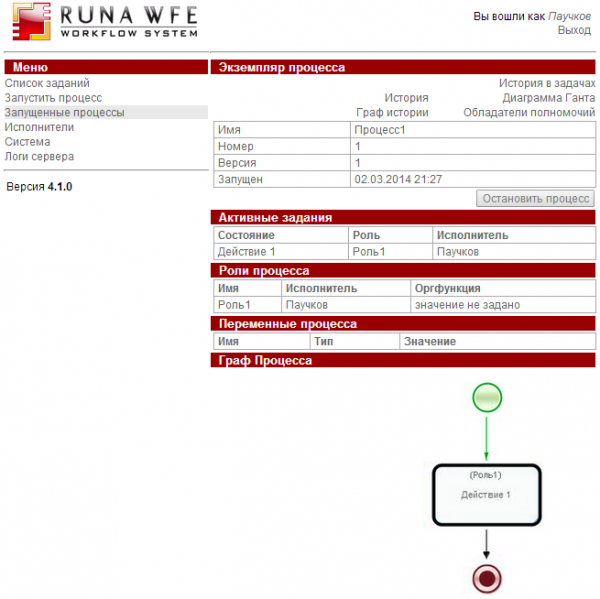Screen dimensions: 600x599
Task: Open Диаграмма Ганта link
Action: pyautogui.click(x=549, y=98)
